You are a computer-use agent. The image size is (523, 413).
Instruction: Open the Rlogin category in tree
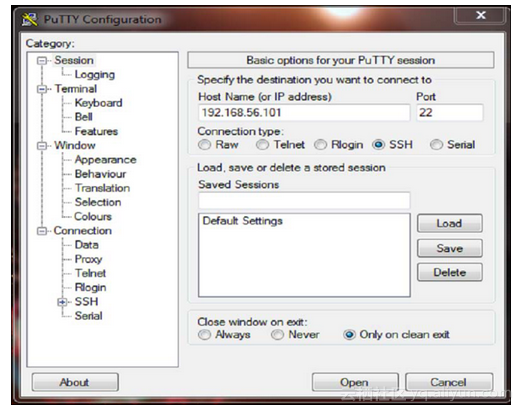(90, 288)
